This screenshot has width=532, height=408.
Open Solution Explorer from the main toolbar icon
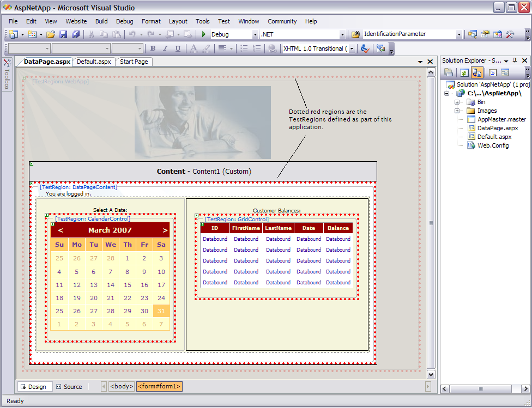click(x=472, y=34)
